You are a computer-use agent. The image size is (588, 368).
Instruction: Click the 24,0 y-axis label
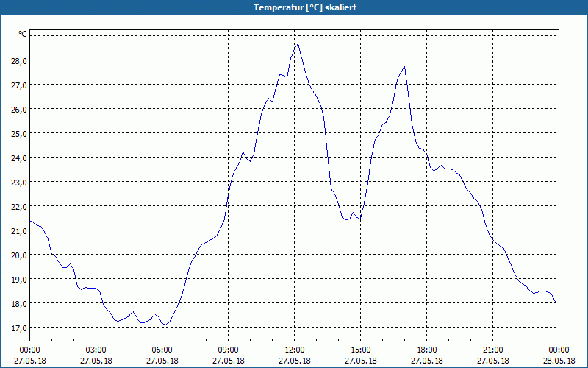tap(19, 158)
